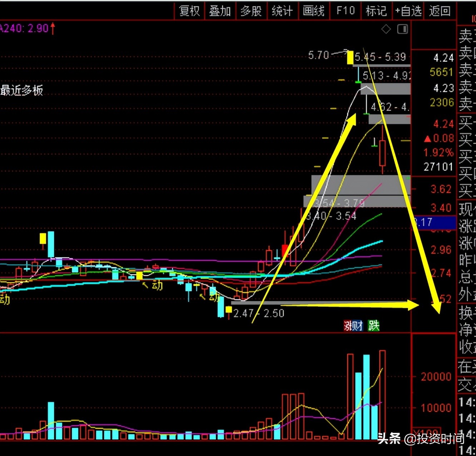Click the 标记 mark button
The height and width of the screenshot is (456, 476).
click(x=376, y=11)
